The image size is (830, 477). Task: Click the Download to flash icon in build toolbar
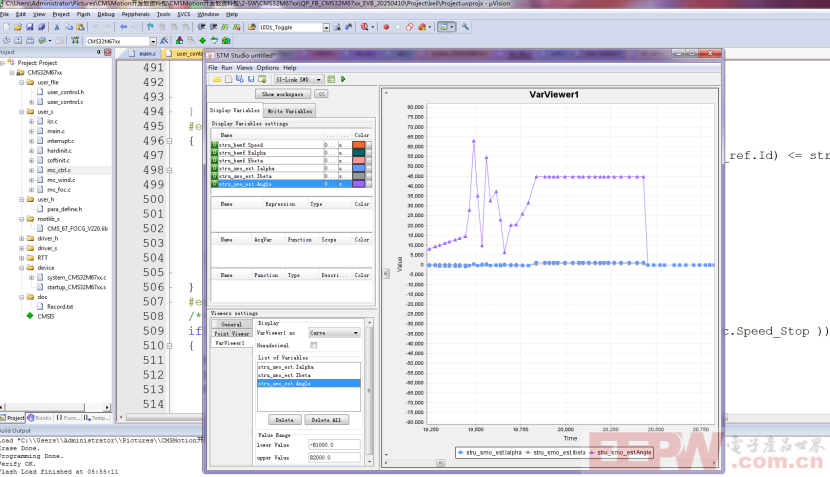pyautogui.click(x=75, y=41)
